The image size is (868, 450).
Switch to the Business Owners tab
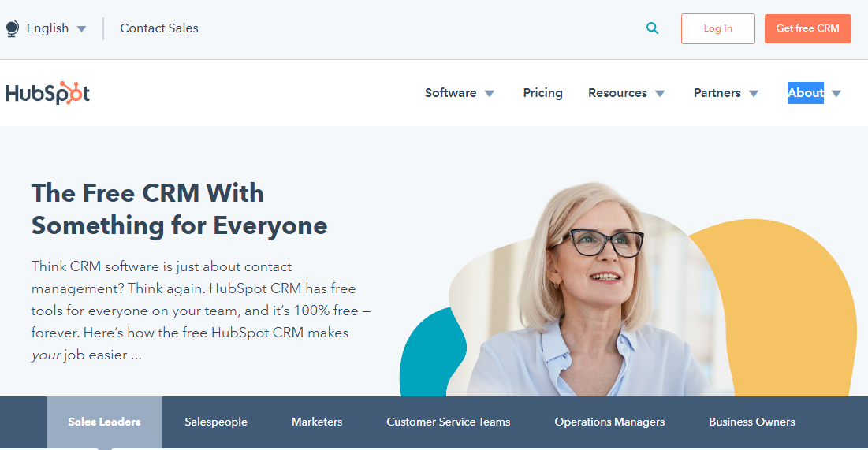pyautogui.click(x=752, y=422)
